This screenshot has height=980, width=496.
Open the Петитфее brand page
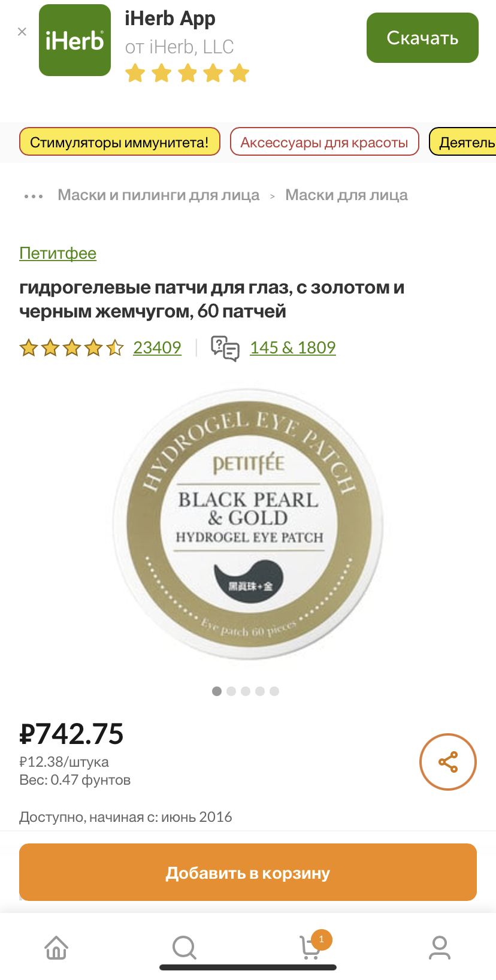(58, 253)
